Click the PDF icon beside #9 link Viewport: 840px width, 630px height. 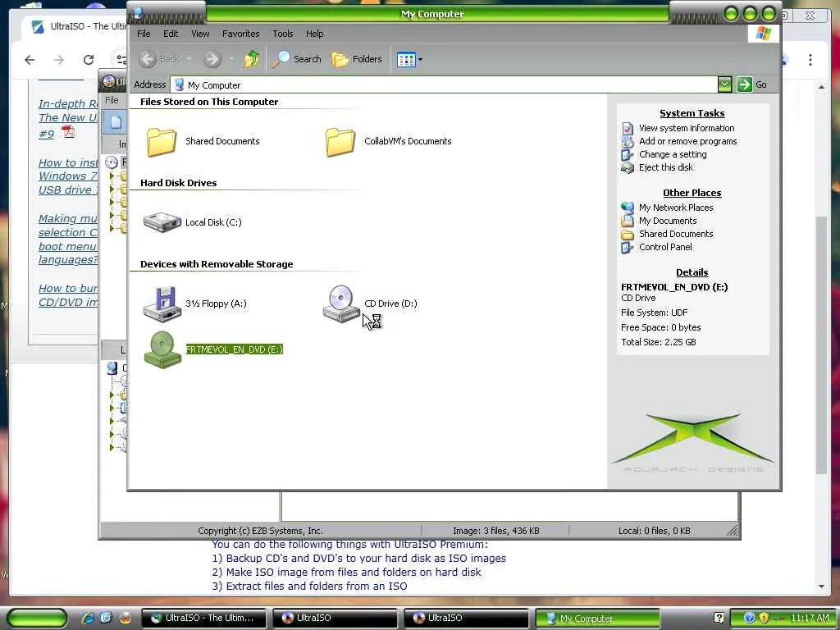coord(67,132)
